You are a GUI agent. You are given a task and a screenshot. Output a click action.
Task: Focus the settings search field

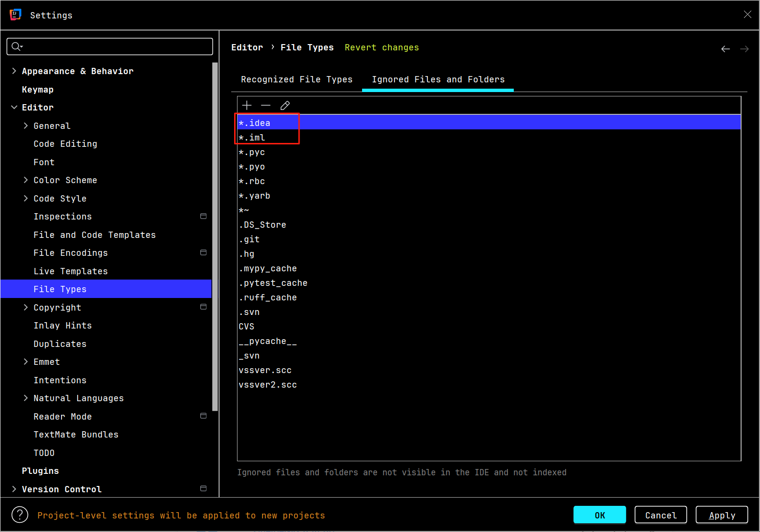[x=116, y=47]
